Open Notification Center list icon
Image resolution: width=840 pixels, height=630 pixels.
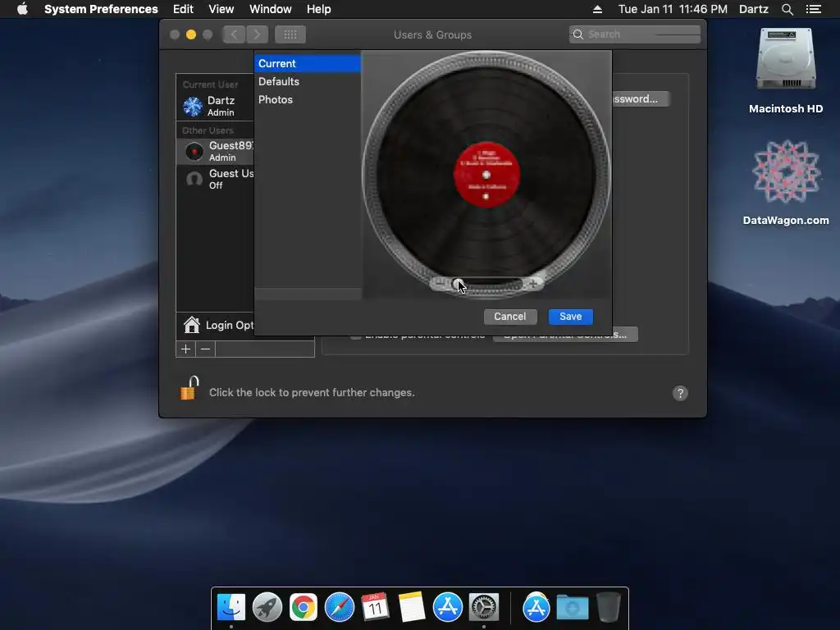click(813, 9)
